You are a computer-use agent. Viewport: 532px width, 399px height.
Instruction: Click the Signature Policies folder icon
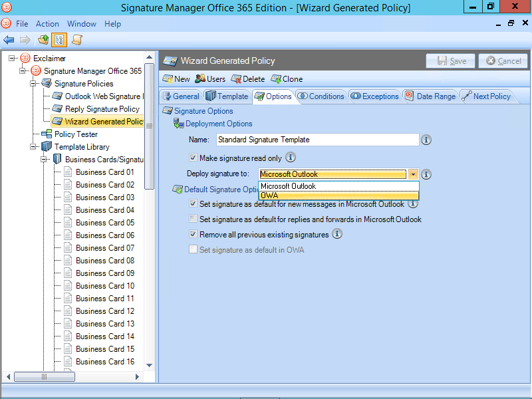coord(47,84)
